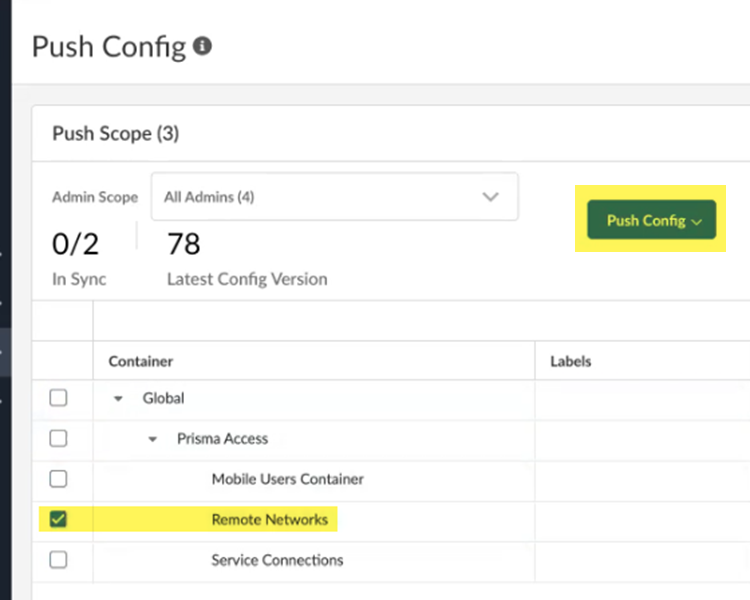The height and width of the screenshot is (600, 750).
Task: Tick the Mobile Users Container checkbox
Action: [58, 479]
